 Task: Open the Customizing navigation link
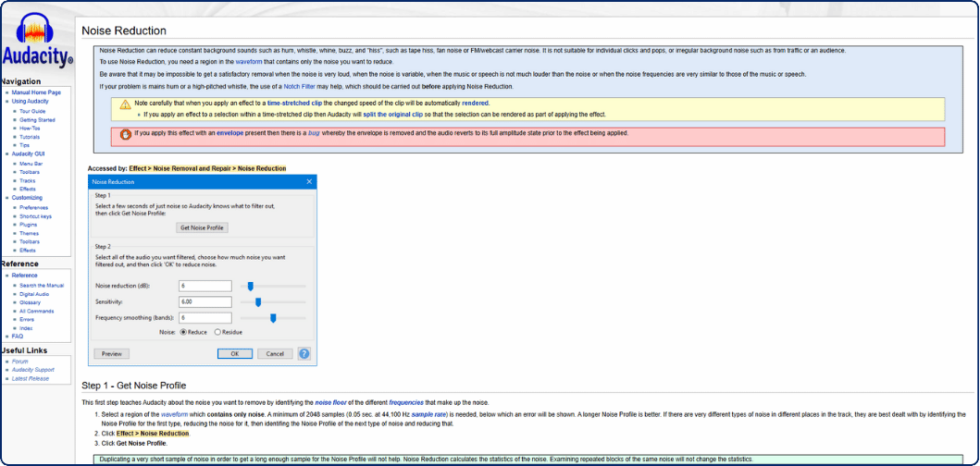coord(27,197)
